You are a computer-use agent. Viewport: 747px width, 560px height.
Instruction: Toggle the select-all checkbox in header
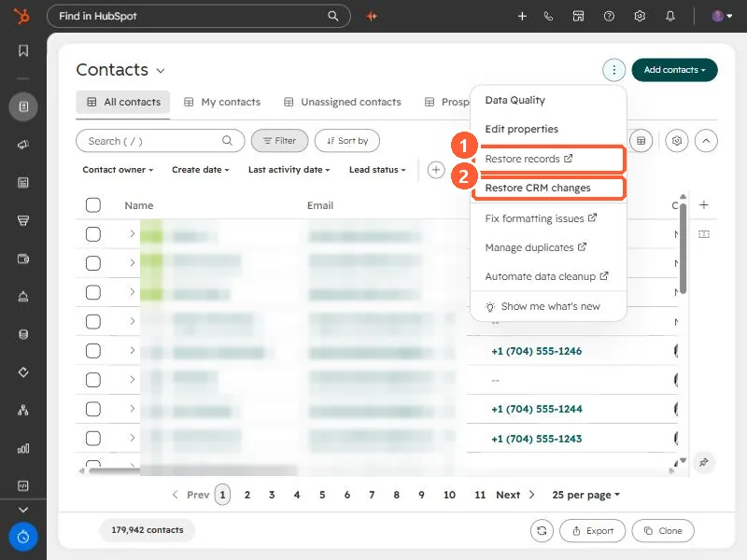coord(92,205)
